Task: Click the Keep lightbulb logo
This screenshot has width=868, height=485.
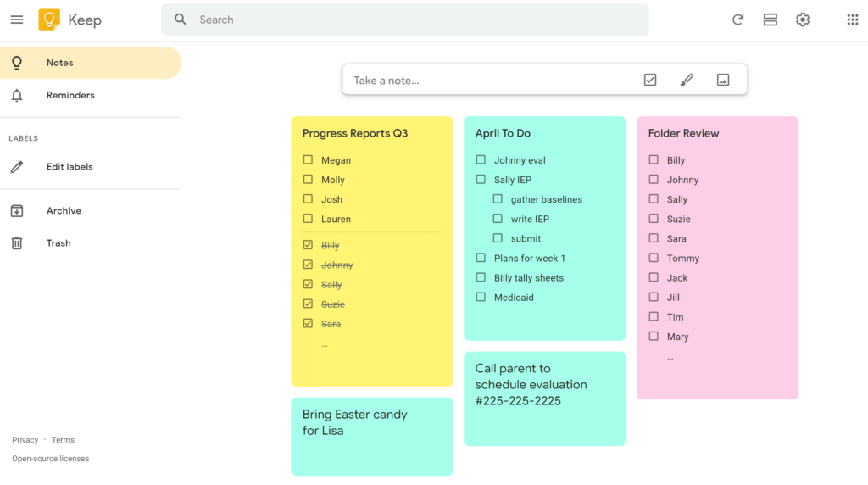Action: coord(48,20)
